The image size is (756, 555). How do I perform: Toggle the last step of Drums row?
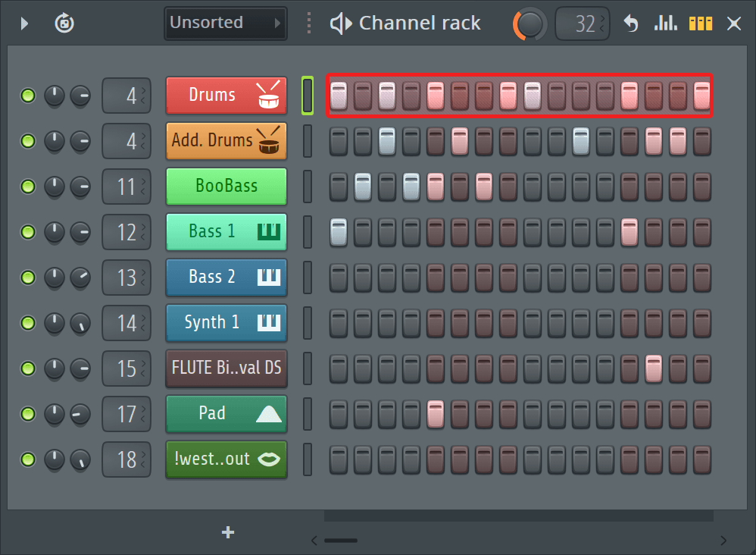click(702, 96)
